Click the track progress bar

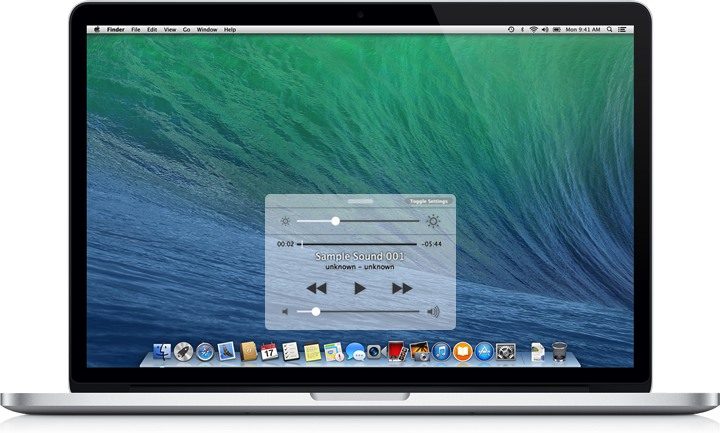(357, 244)
